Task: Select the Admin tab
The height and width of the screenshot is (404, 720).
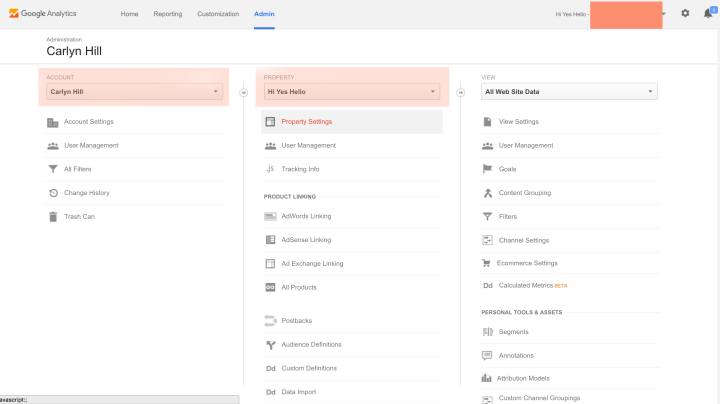Action: (x=264, y=14)
